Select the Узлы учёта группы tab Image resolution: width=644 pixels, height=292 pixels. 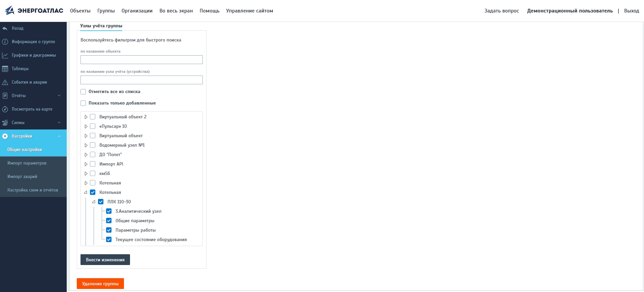point(101,26)
